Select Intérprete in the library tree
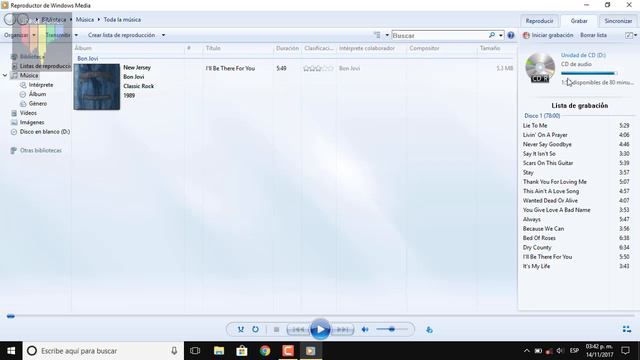This screenshot has height=360, width=640. coord(41,85)
